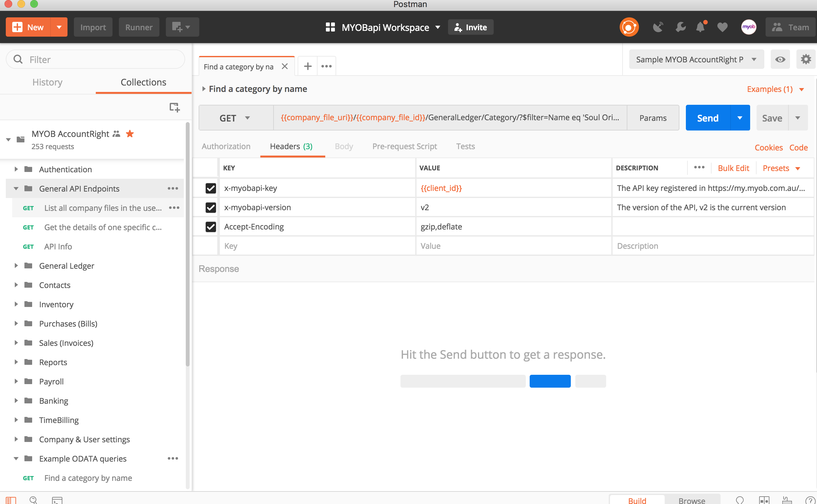Click the shared team icon on collection
Image resolution: width=817 pixels, height=504 pixels.
[x=116, y=134]
